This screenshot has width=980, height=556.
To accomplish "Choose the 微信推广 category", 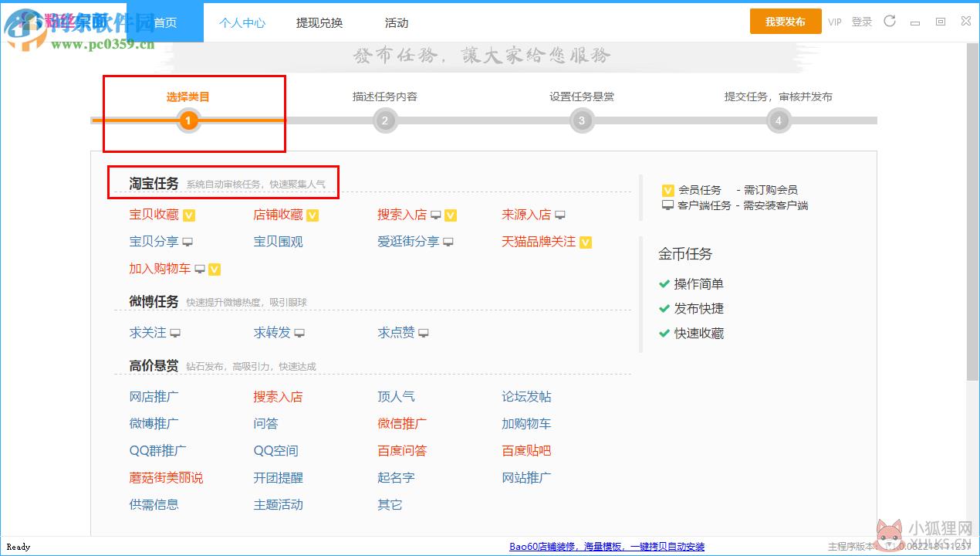I will 402,424.
